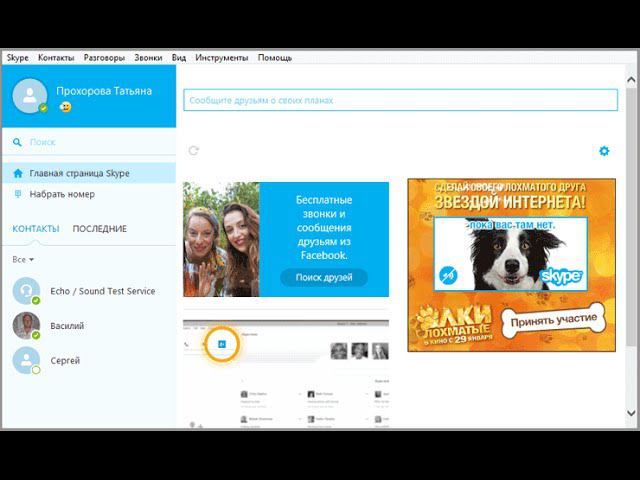
Task: Click Бесплатные звонки Facebook promo text
Action: [x=324, y=228]
